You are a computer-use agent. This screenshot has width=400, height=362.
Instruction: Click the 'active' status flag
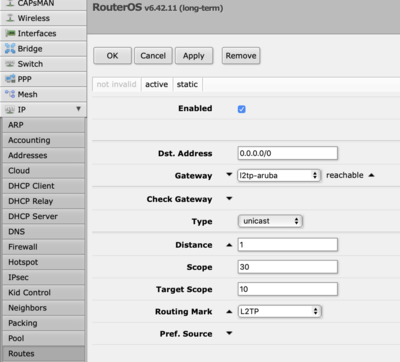click(157, 84)
